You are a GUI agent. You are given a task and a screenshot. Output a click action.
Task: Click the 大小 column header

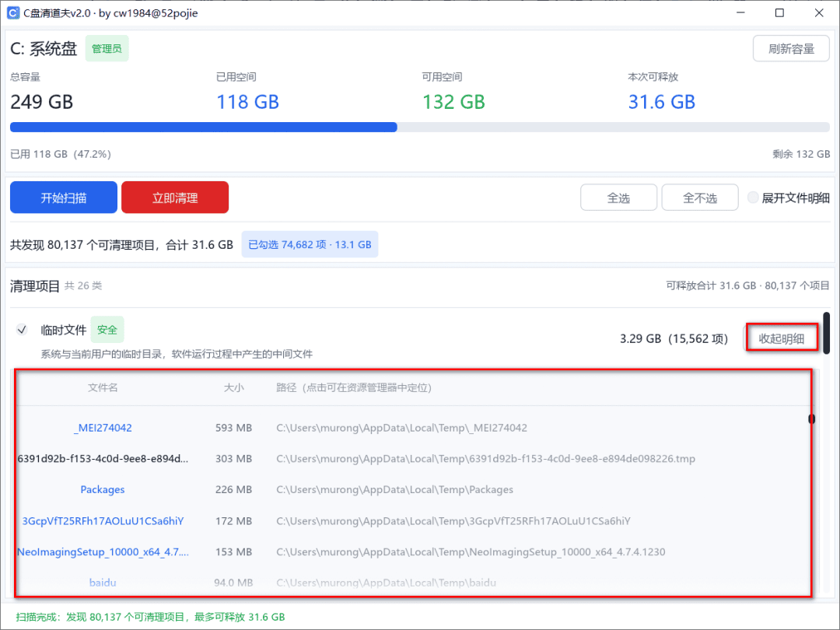tap(233, 387)
